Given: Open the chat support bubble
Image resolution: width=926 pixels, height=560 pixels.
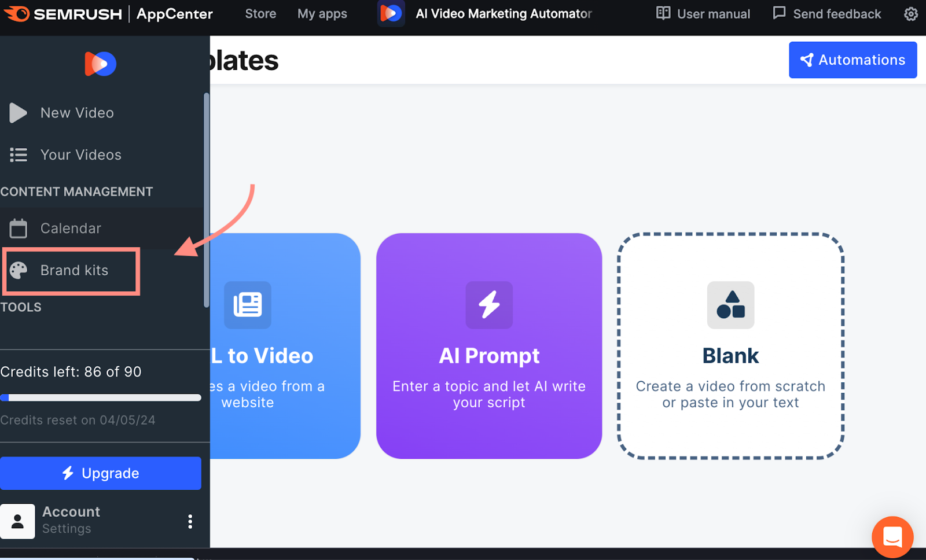Looking at the screenshot, I should (892, 536).
